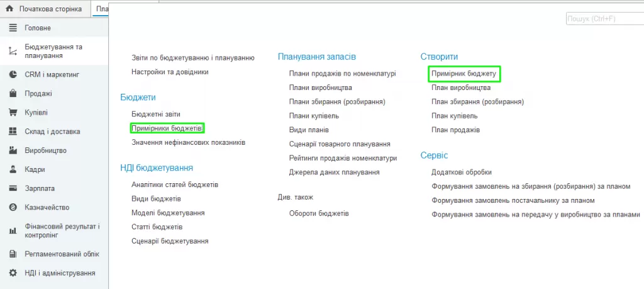Click the coin icon for Казначейство

(x=13, y=207)
